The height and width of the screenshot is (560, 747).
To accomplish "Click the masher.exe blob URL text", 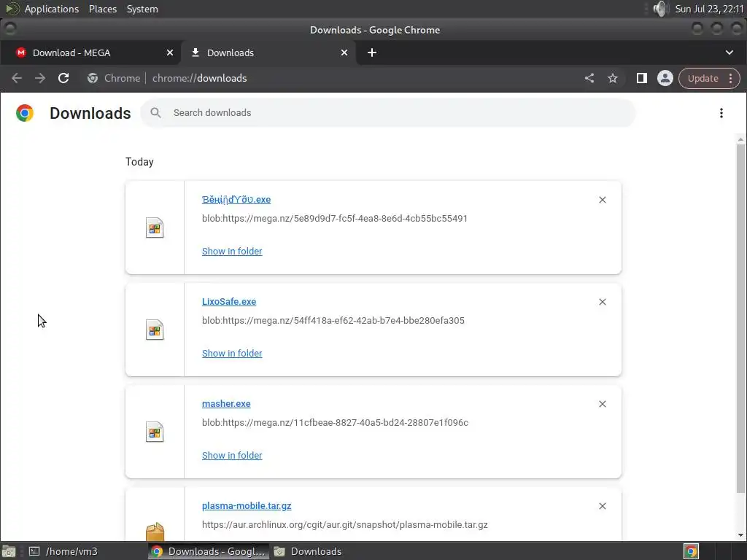I will [335, 422].
